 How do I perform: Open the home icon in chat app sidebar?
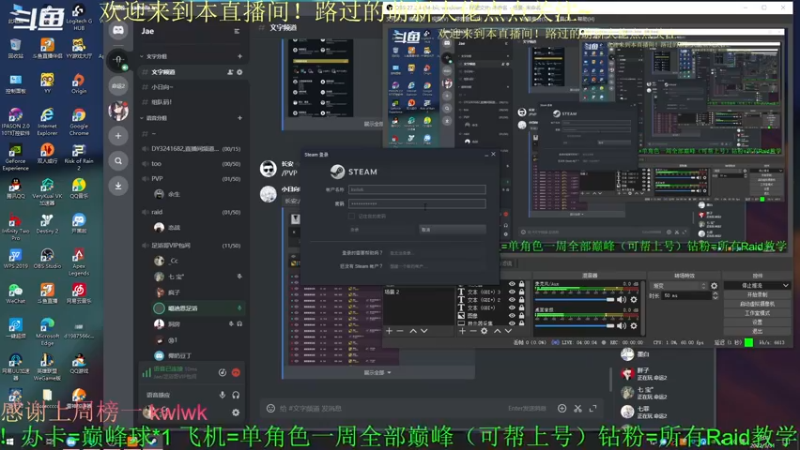[118, 31]
